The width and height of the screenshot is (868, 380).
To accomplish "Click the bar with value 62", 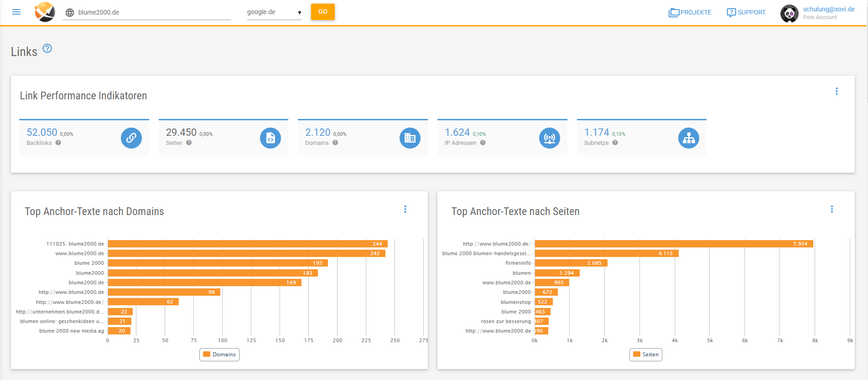I will [x=143, y=302].
